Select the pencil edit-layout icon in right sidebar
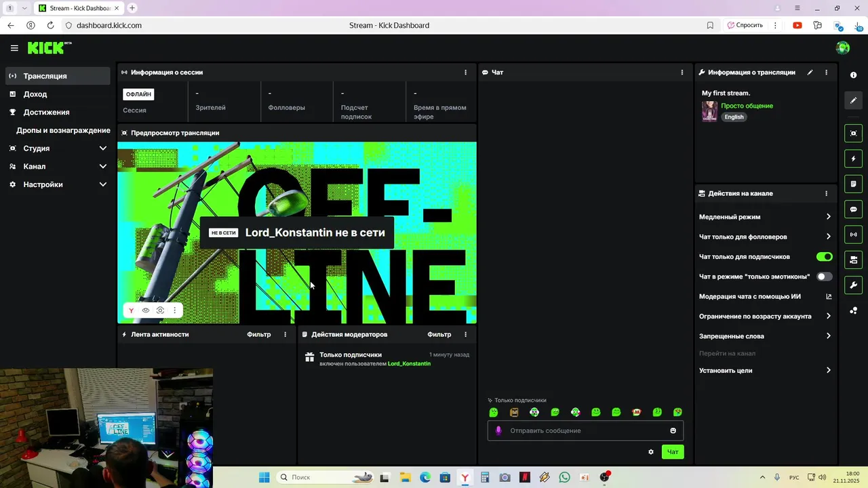This screenshot has width=868, height=488. (854, 100)
